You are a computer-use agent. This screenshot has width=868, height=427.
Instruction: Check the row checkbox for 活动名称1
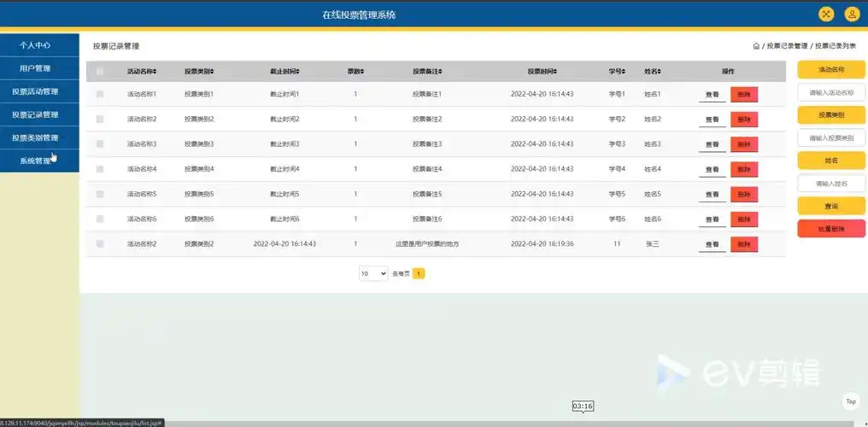coord(100,94)
